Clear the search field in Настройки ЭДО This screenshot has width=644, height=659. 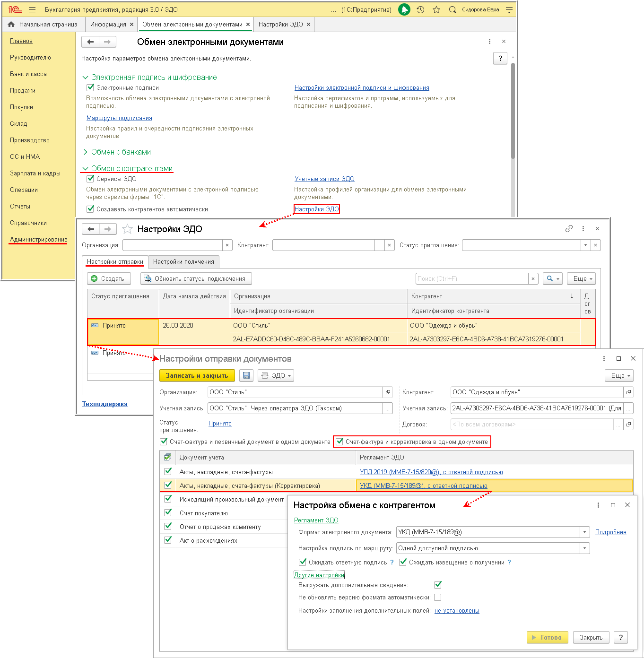533,279
